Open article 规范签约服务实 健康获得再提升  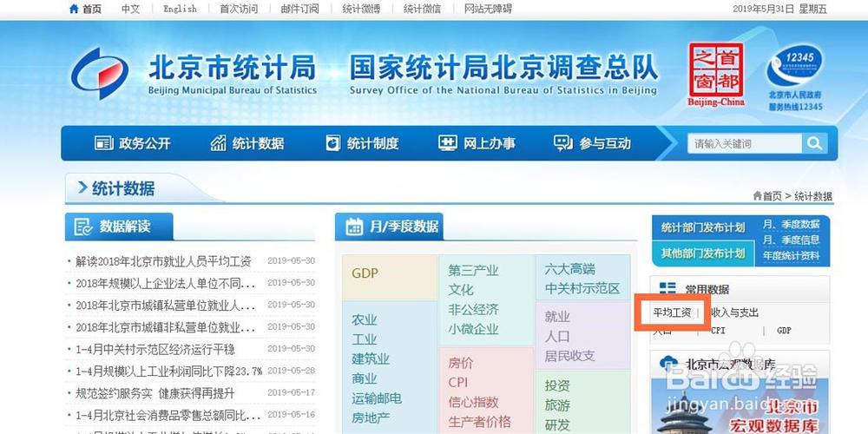point(155,393)
